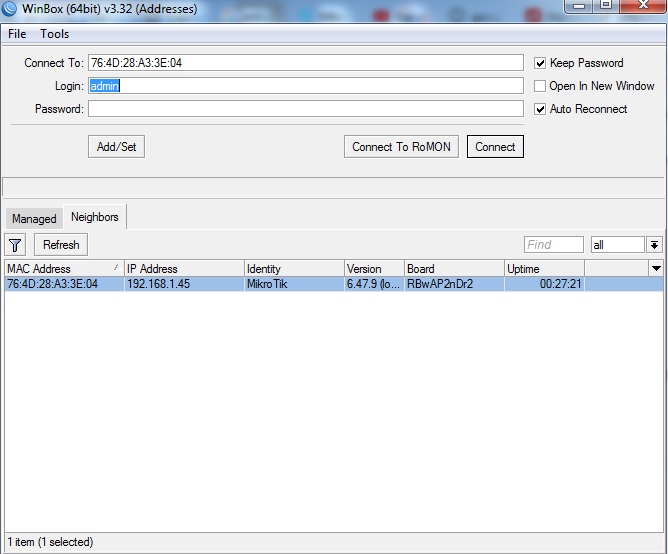Click the Connect To address field

coord(306,63)
